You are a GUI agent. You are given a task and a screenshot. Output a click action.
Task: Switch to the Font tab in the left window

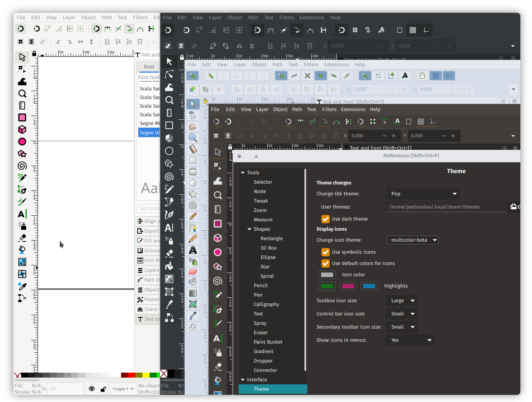(149, 67)
